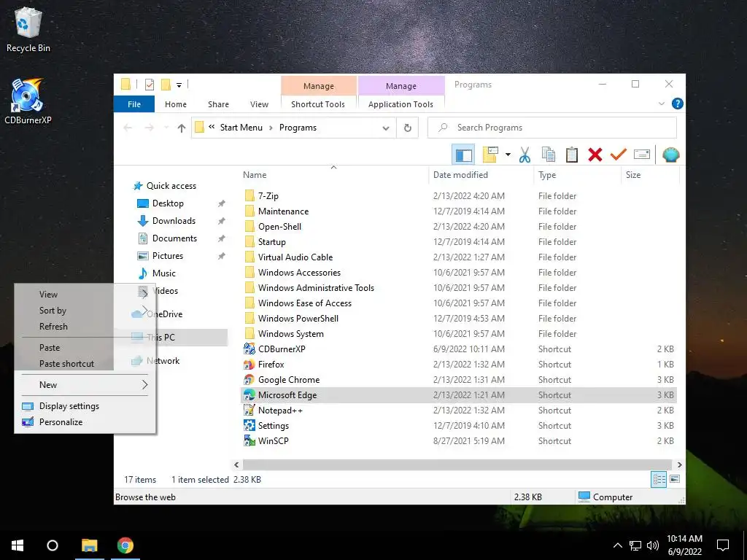Click the Chrome icon in the taskbar
The image size is (747, 560).
pyautogui.click(x=125, y=545)
